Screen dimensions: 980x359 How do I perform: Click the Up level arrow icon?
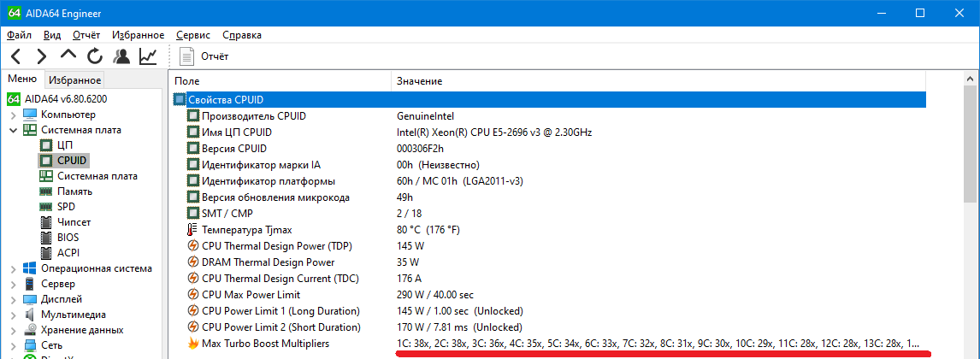point(68,56)
